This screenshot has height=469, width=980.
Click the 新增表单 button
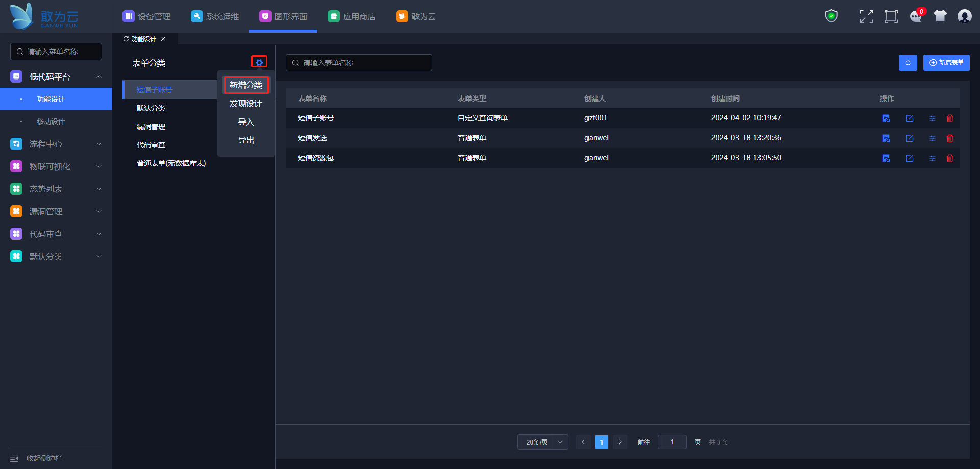pyautogui.click(x=946, y=63)
